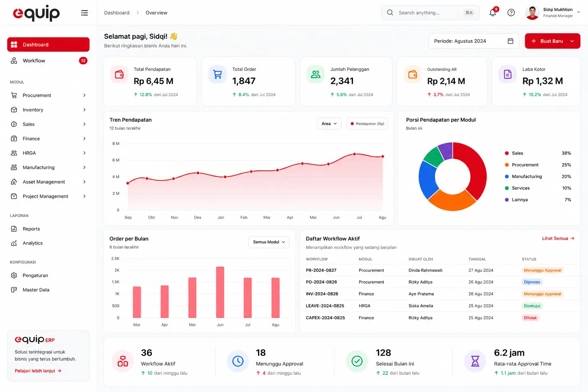Click the Sales icon in sidebar
Screen dimensions: 588x392
tap(14, 124)
